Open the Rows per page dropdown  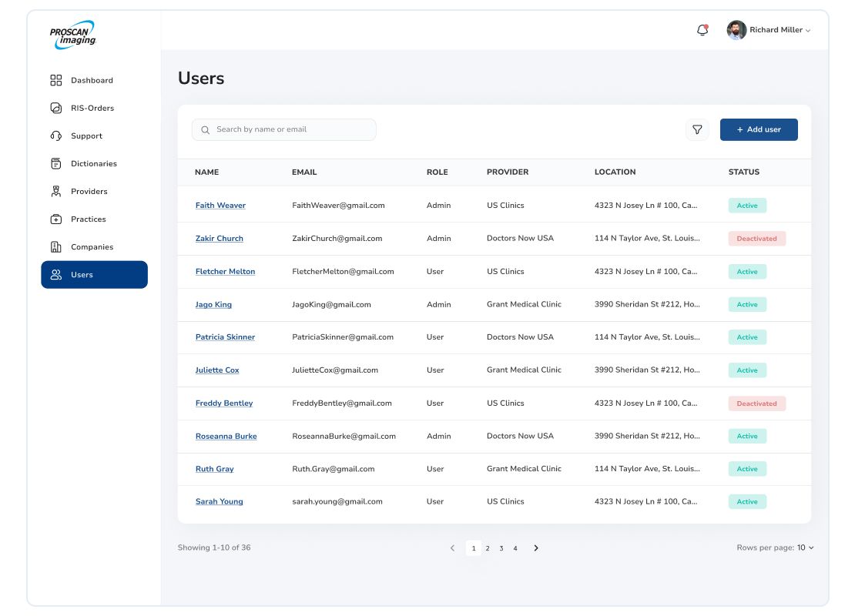pos(805,547)
